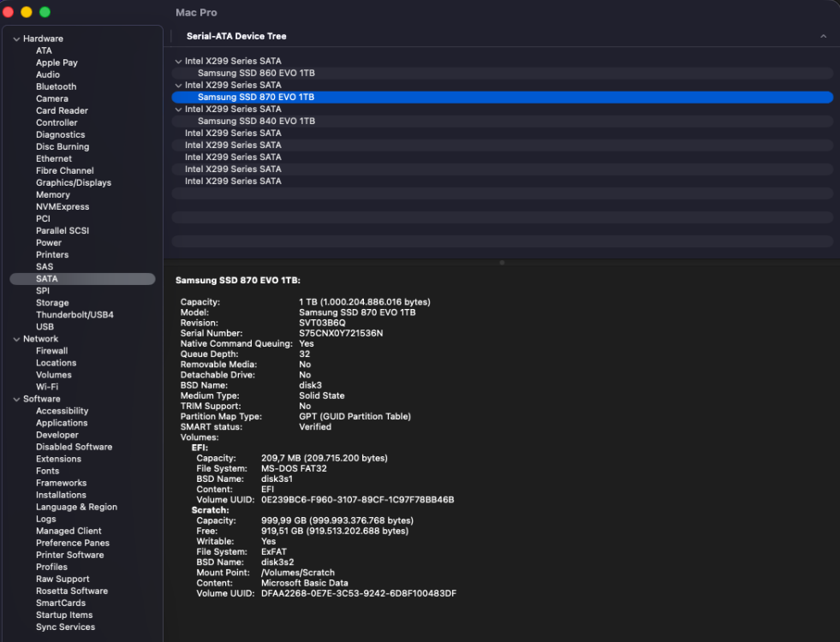This screenshot has width=840, height=642.
Task: Open Card Reader in the sidebar
Action: 63,110
